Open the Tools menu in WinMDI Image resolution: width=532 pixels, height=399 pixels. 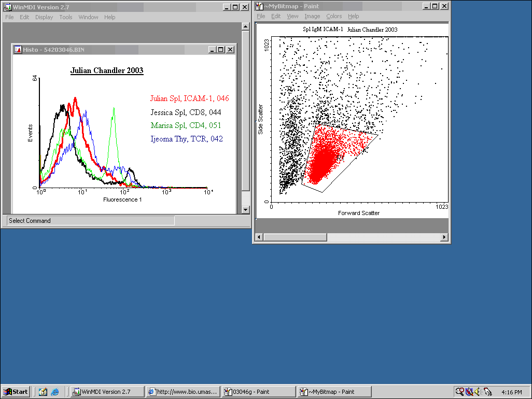click(66, 17)
